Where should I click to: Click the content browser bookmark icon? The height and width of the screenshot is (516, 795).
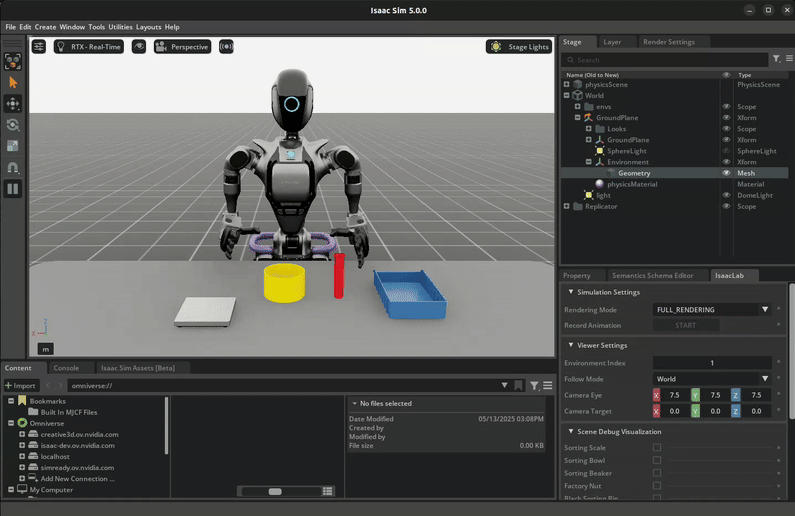tap(518, 386)
